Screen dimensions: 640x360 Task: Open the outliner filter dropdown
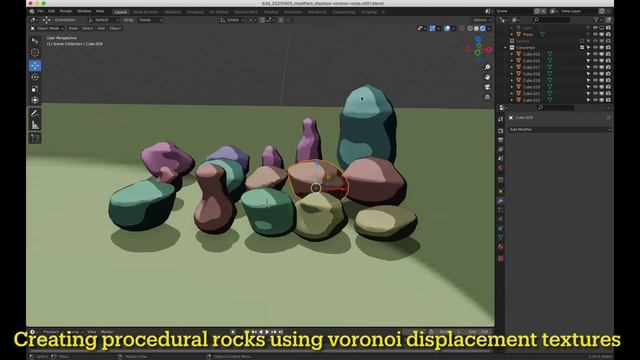tap(598, 20)
